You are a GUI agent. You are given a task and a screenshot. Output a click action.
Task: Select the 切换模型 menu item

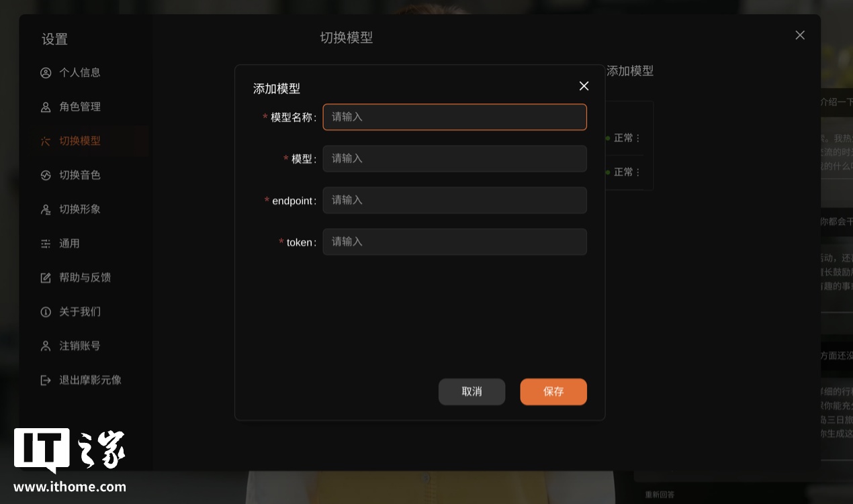80,141
